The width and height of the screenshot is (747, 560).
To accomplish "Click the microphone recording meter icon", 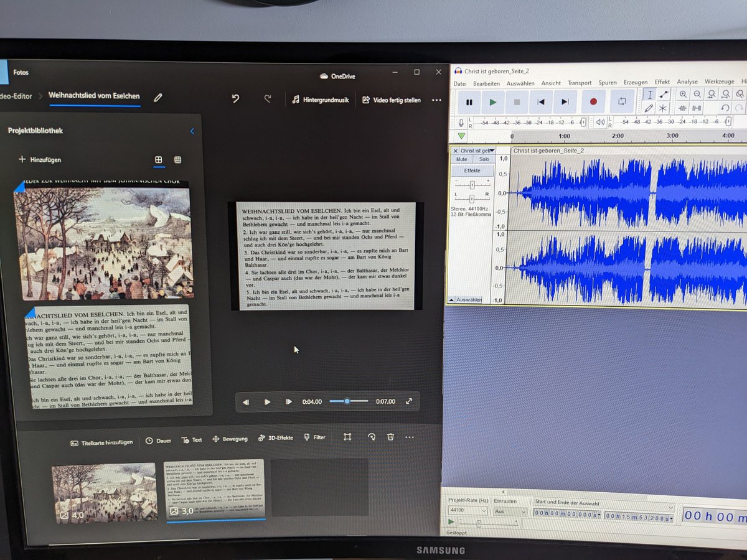I will click(x=461, y=123).
